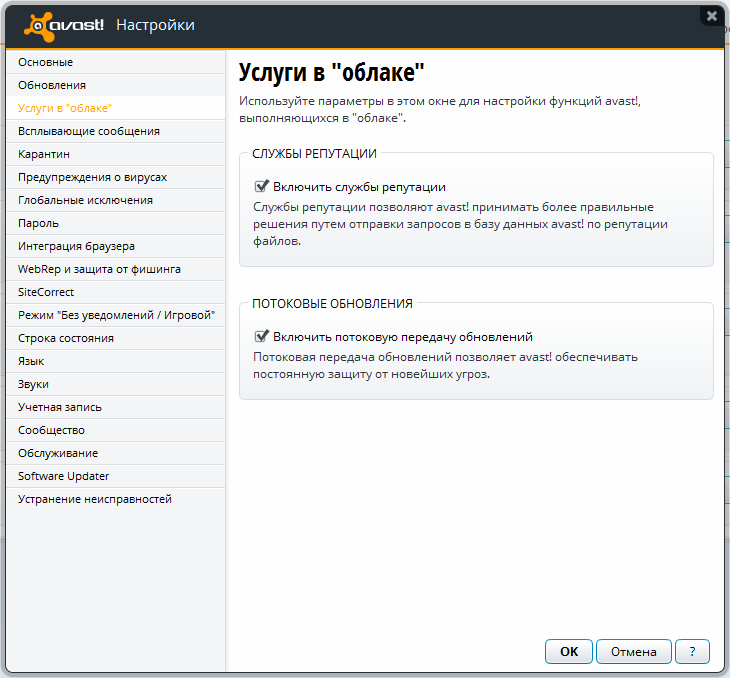
Task: Select Software Updater section
Action: click(x=116, y=476)
